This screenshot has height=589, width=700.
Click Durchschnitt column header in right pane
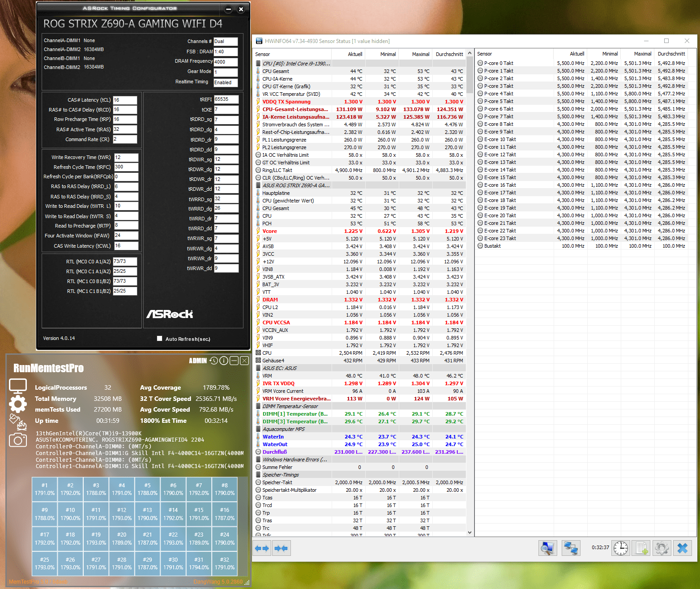[671, 54]
